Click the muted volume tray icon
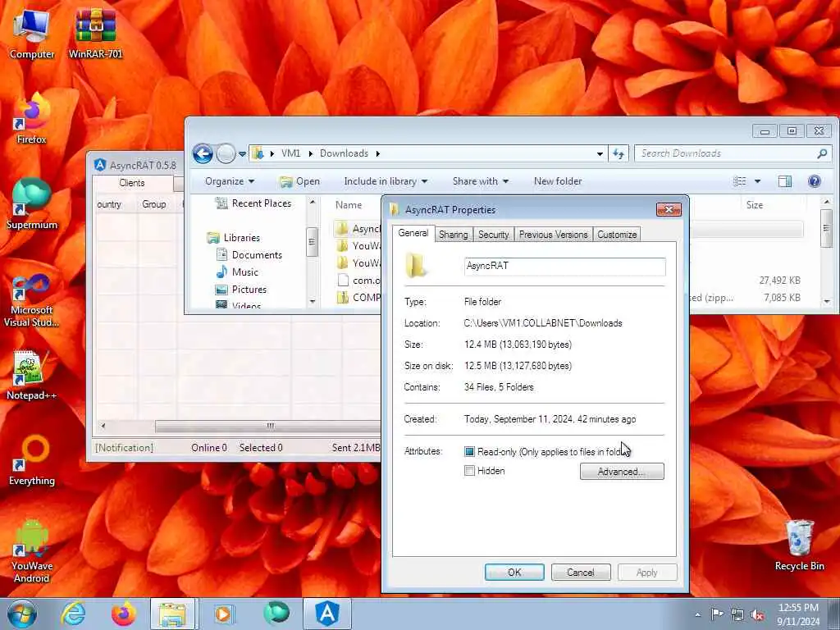 coord(757,614)
